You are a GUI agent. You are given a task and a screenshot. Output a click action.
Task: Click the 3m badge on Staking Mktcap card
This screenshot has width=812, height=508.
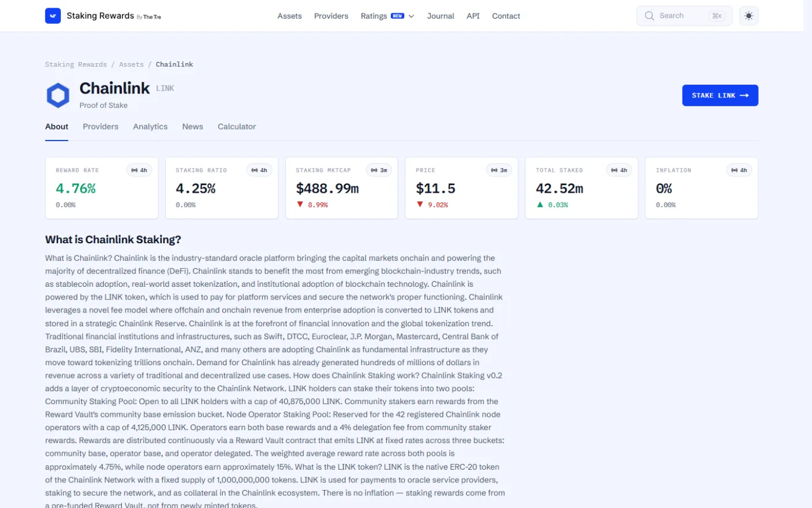point(379,170)
